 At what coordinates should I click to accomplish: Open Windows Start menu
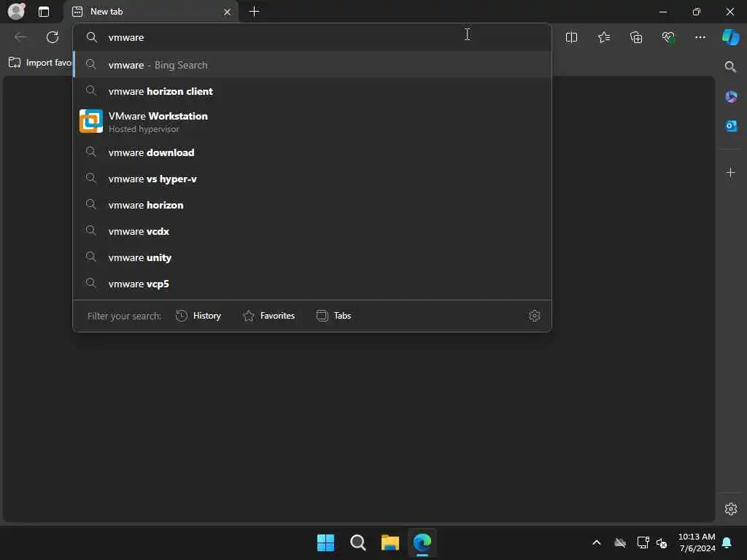tap(326, 542)
